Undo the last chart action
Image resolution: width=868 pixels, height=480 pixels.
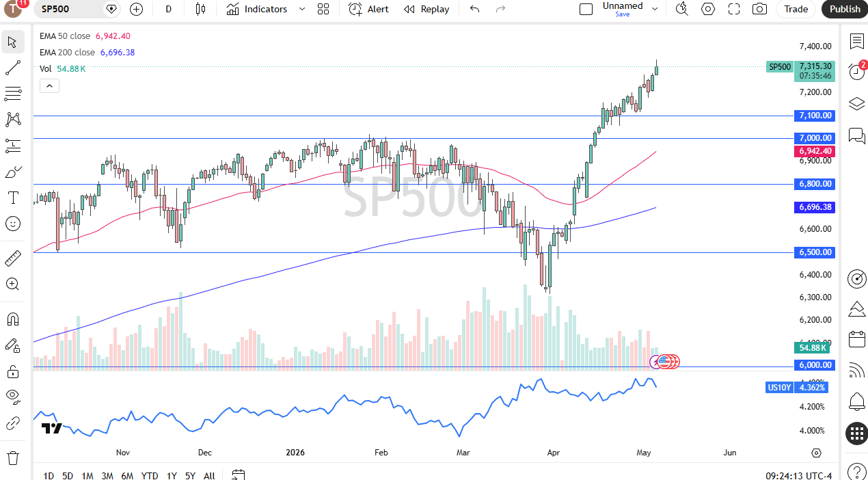tap(475, 9)
